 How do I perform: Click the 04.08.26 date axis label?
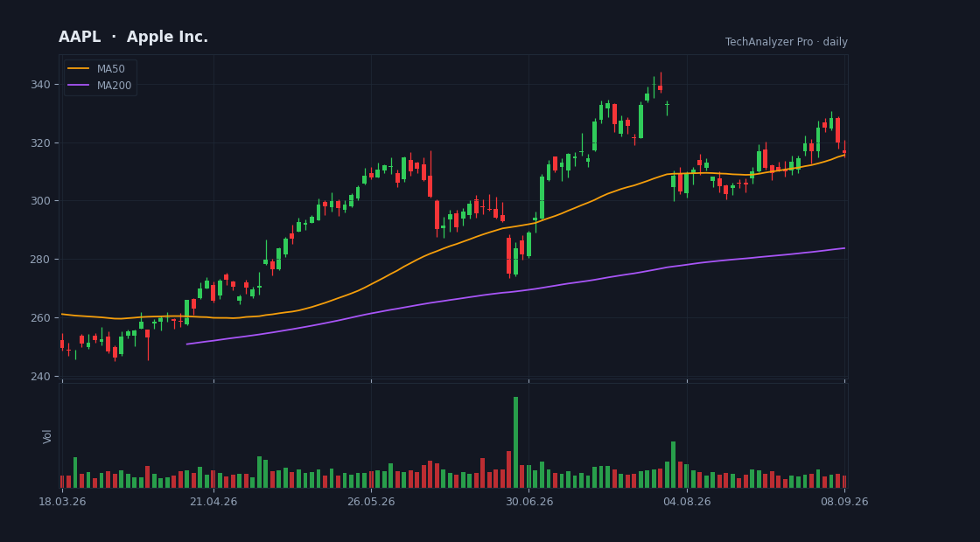[x=687, y=502]
